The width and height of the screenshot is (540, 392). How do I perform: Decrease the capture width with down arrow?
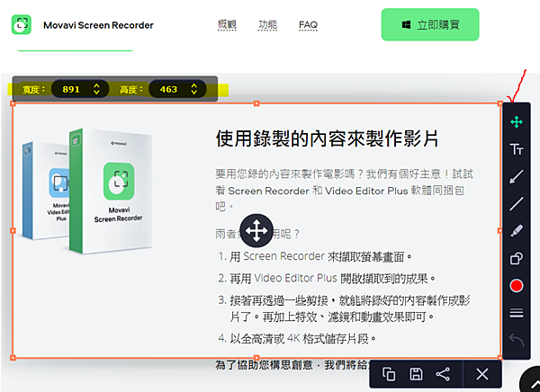click(97, 93)
